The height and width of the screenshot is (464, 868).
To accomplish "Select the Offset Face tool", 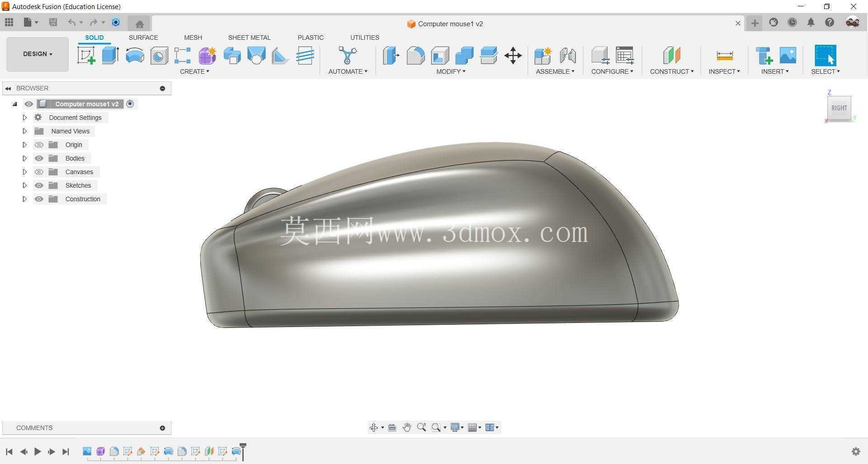I will (x=489, y=56).
